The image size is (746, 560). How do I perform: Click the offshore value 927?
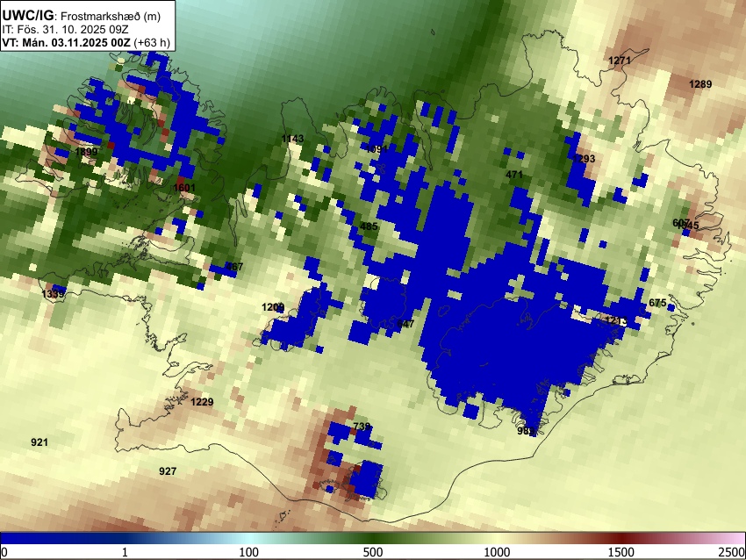168,471
